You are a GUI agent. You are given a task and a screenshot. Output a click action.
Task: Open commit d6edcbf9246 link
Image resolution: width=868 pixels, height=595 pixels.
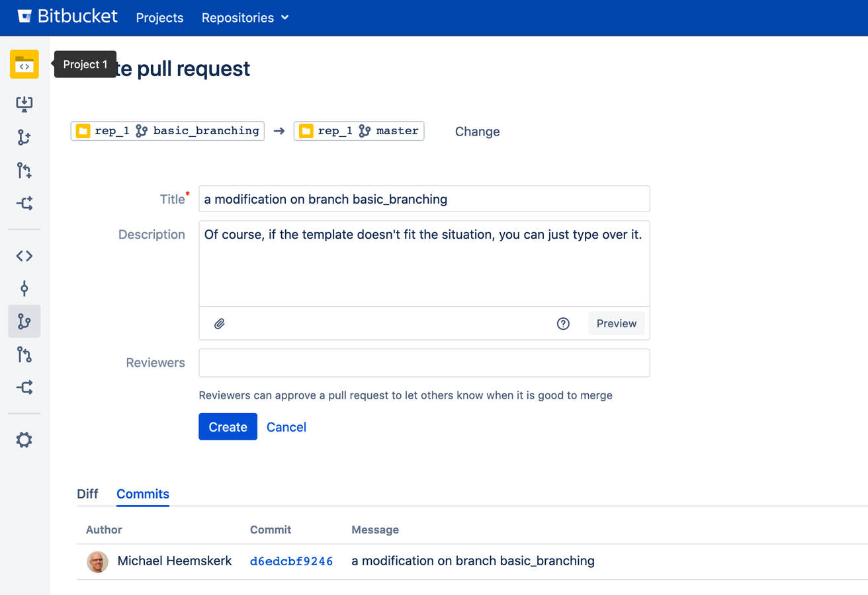tap(291, 561)
